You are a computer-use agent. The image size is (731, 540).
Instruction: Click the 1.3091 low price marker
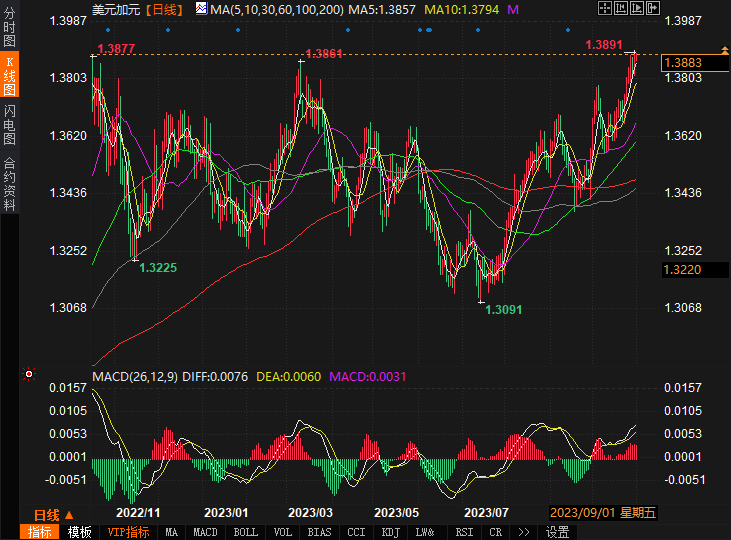[x=503, y=310]
